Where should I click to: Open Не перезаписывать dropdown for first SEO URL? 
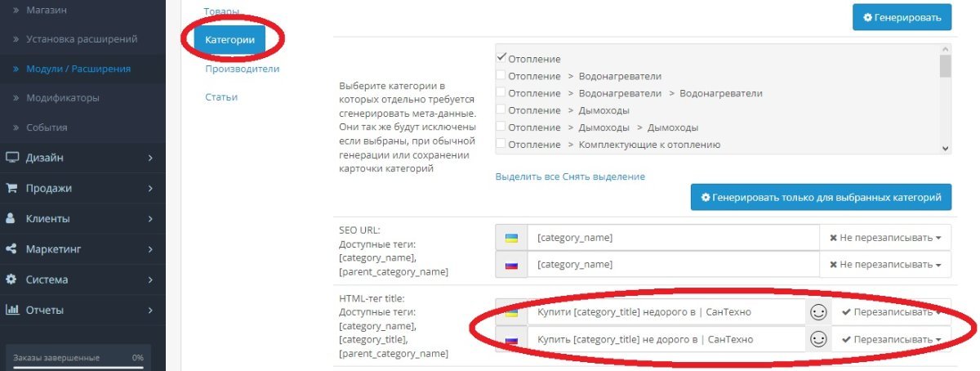tap(885, 238)
